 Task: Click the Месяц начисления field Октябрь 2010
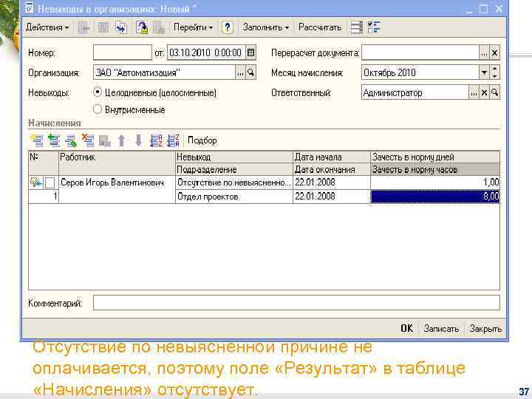click(x=420, y=72)
